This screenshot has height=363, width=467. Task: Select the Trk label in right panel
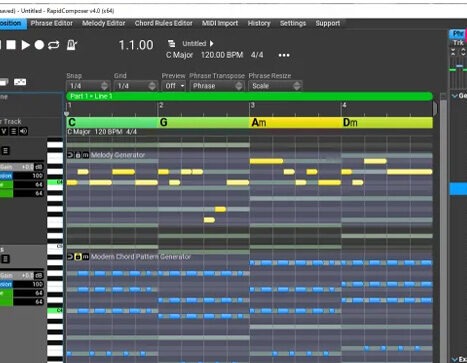[x=458, y=43]
